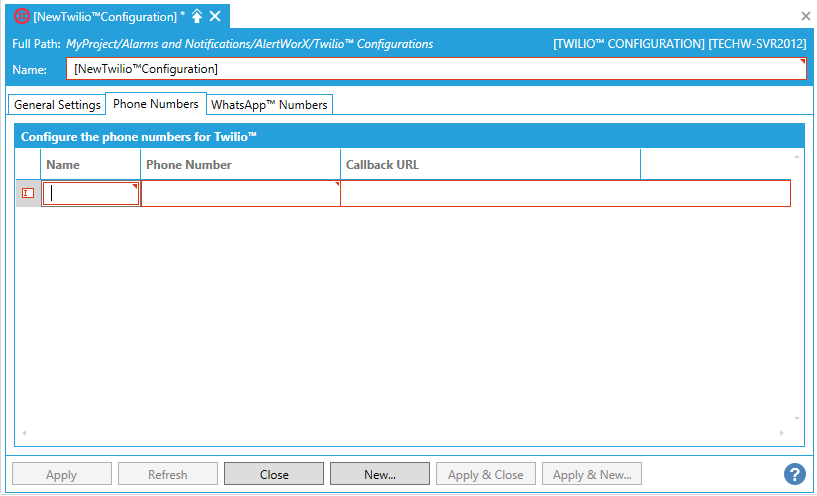The image size is (817, 496).
Task: Click the grid's scroll down arrow
Action: pyautogui.click(x=797, y=419)
